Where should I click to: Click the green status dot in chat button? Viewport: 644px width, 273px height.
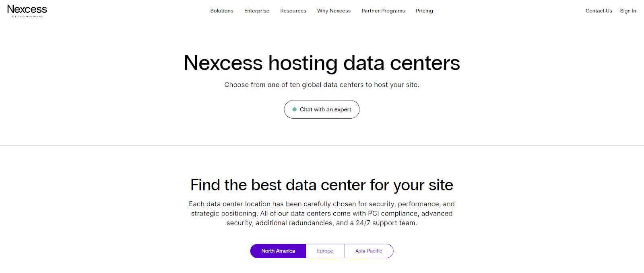pos(295,109)
